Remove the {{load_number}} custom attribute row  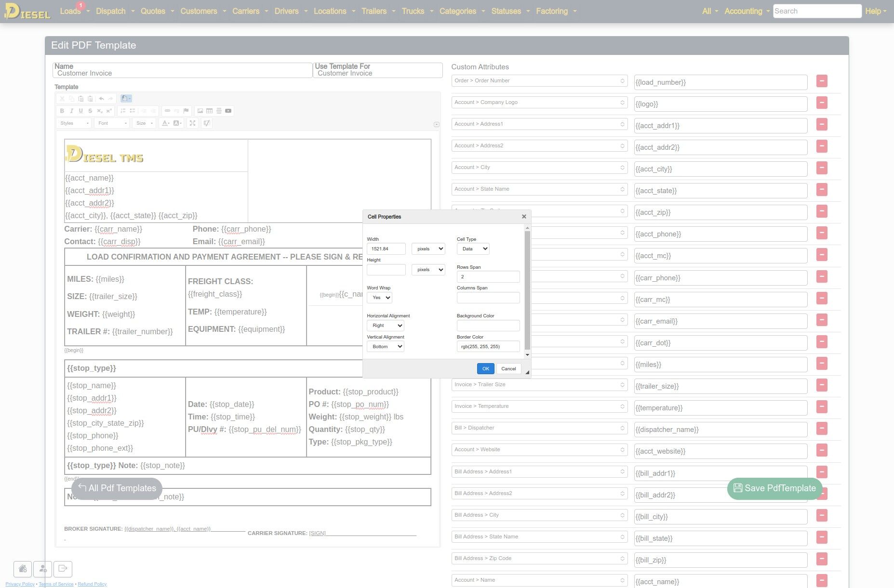tap(822, 81)
